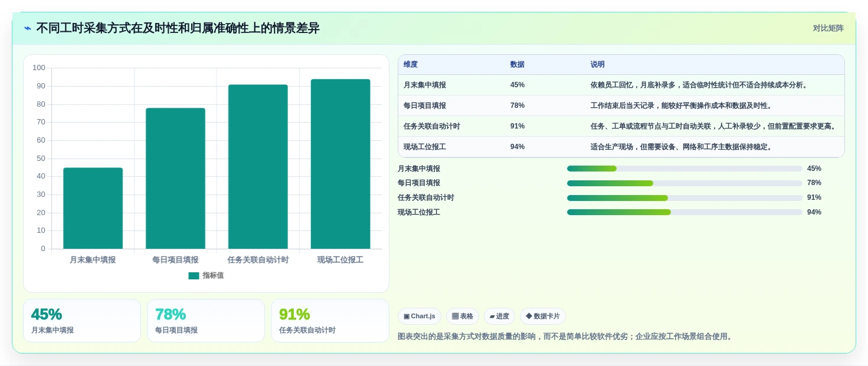Click the description starting with 任务、工单或流程节点

[x=715, y=126]
